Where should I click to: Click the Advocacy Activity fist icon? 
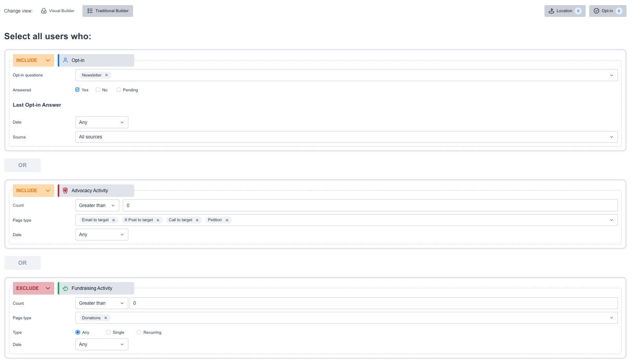tap(66, 191)
